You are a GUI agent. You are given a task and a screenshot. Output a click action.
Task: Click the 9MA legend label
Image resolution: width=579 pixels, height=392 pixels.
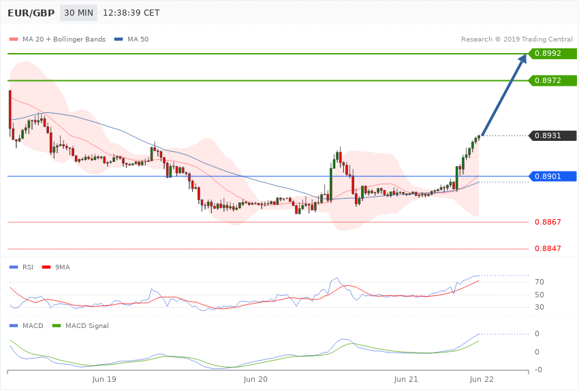[x=63, y=267]
